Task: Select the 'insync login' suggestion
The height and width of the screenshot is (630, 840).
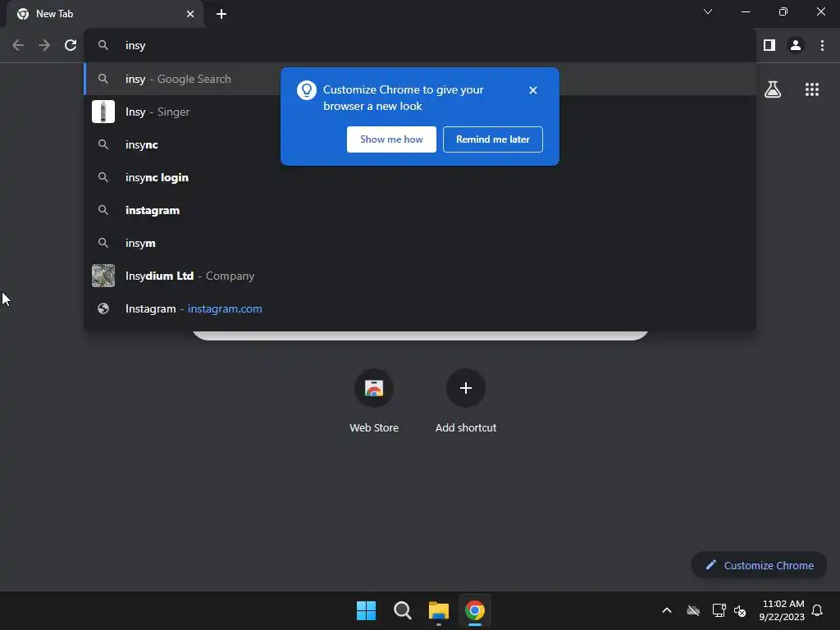Action: click(420, 177)
